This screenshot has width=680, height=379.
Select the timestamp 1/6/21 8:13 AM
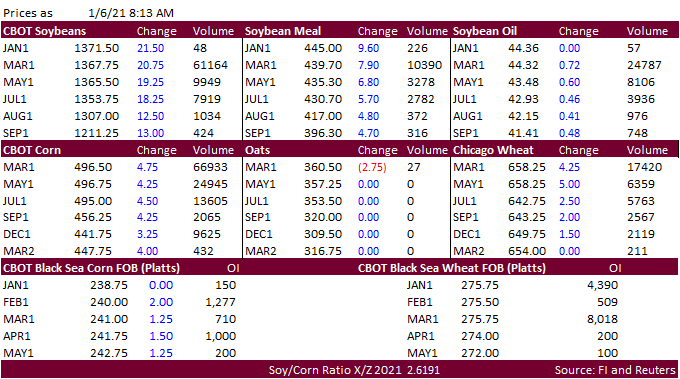131,13
